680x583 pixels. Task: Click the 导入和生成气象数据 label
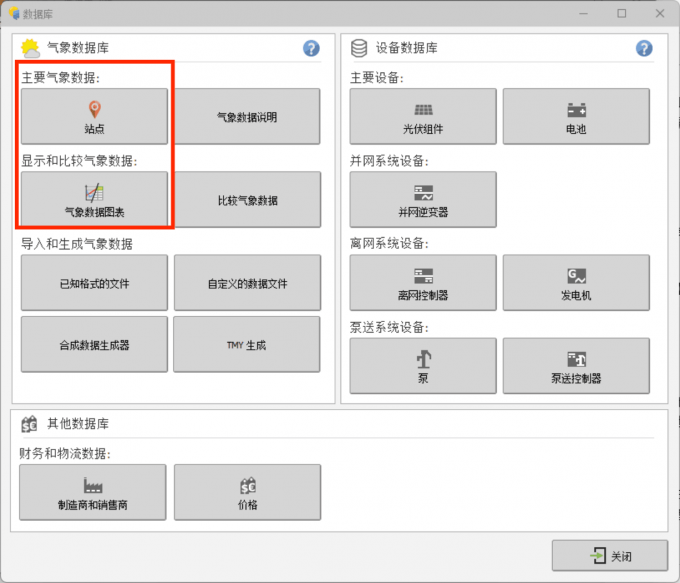click(x=77, y=244)
